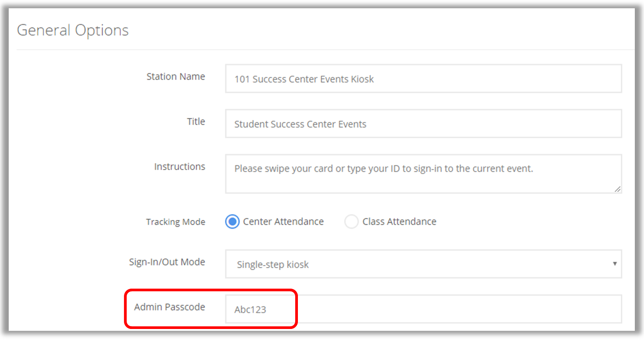Click the Station Name label
The image size is (644, 340).
(175, 77)
